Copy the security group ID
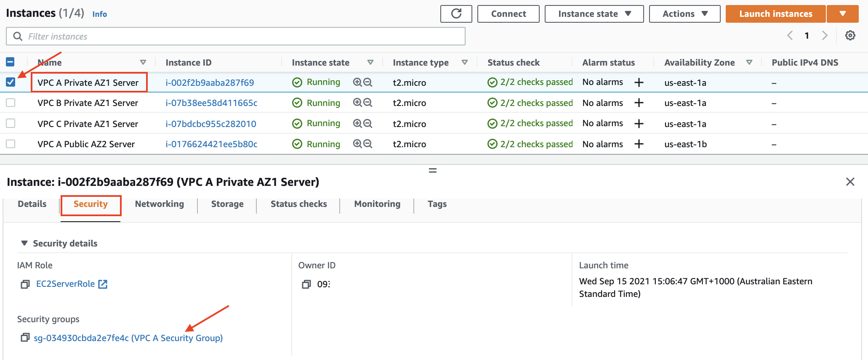This screenshot has width=868, height=360. pos(25,338)
